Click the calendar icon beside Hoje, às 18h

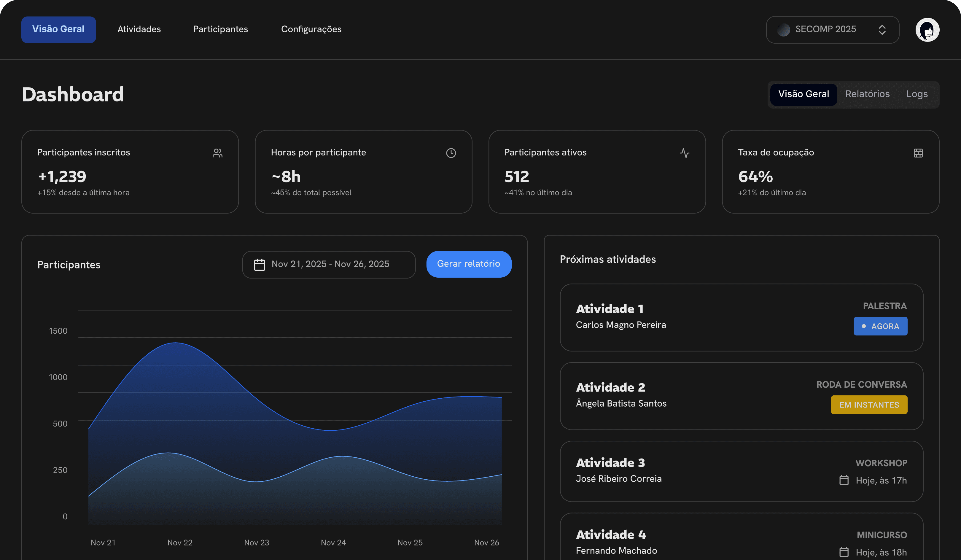point(844,552)
